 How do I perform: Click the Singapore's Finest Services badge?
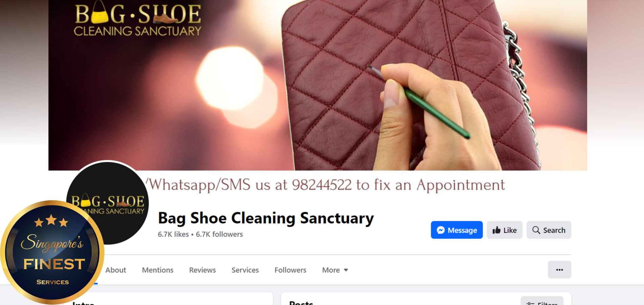click(52, 252)
